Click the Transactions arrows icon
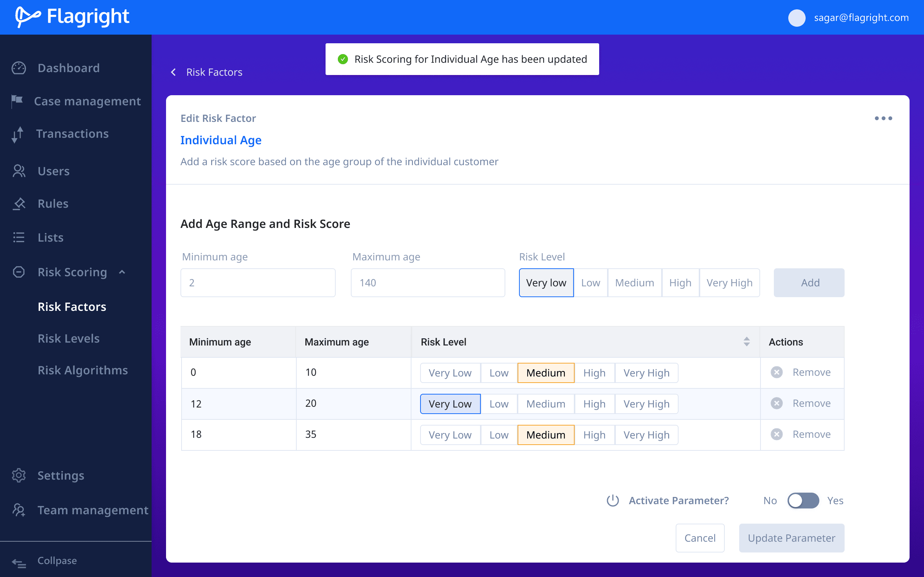 [x=18, y=134]
